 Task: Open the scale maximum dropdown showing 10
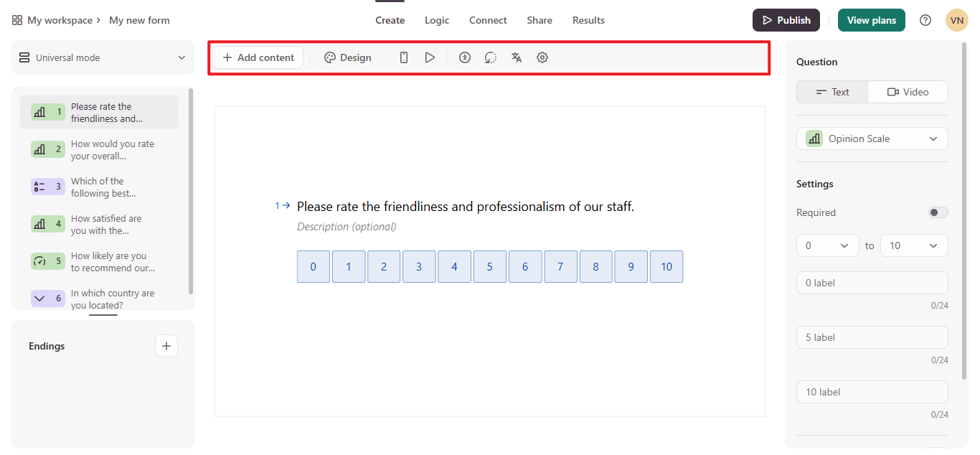coord(914,245)
